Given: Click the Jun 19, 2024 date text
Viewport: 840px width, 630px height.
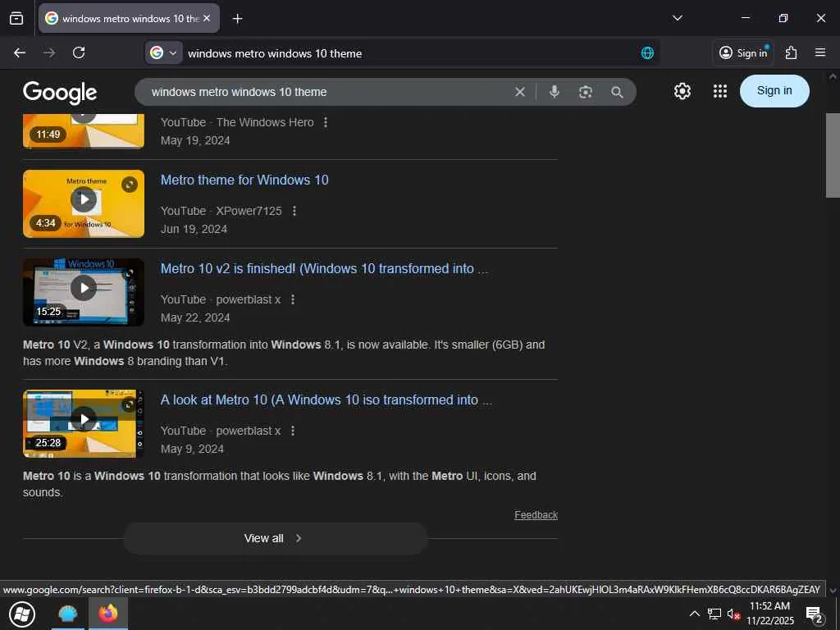Looking at the screenshot, I should [194, 230].
